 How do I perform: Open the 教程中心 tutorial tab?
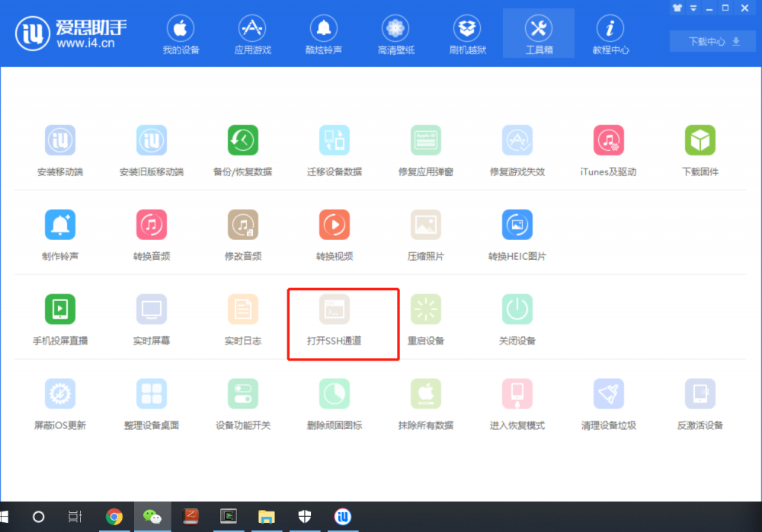(610, 35)
